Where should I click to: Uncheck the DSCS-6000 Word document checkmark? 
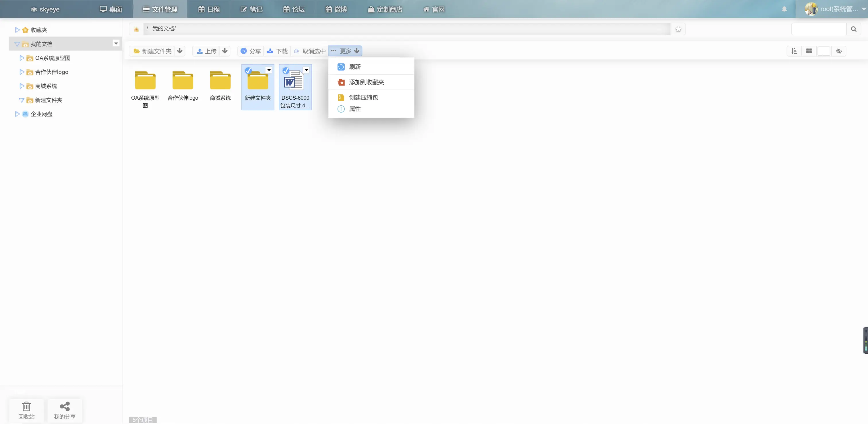pyautogui.click(x=286, y=70)
